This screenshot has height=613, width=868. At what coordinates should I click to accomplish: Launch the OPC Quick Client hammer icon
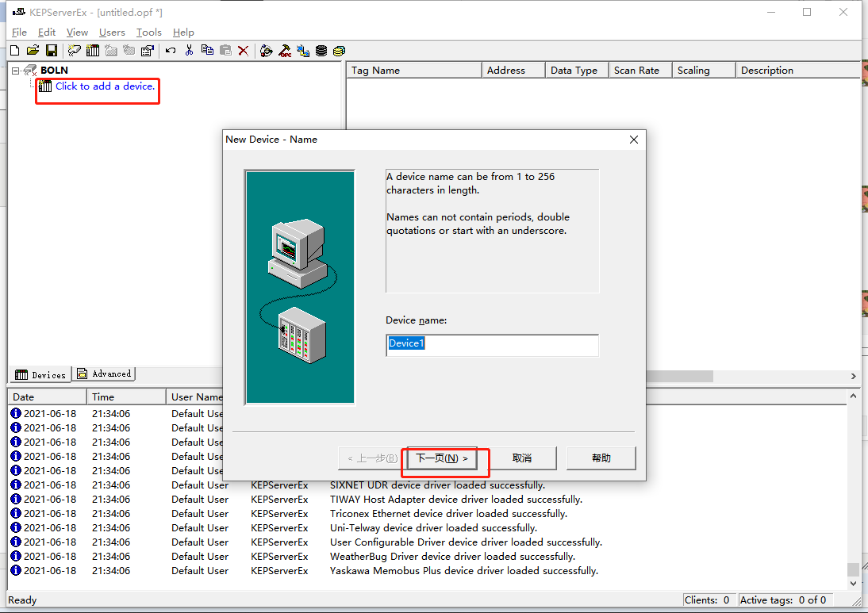click(x=285, y=51)
